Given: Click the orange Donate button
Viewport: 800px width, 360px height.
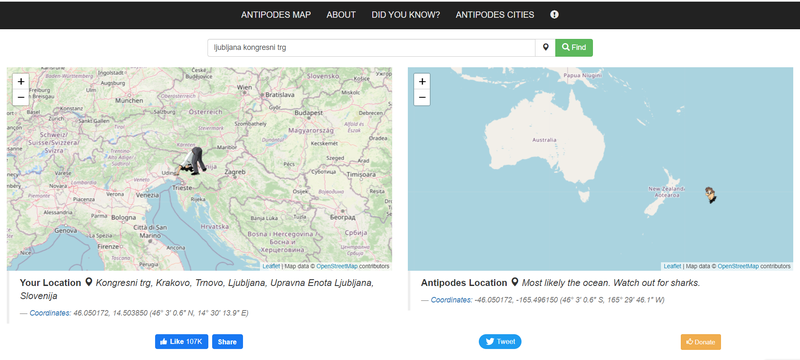Looking at the screenshot, I should [701, 342].
